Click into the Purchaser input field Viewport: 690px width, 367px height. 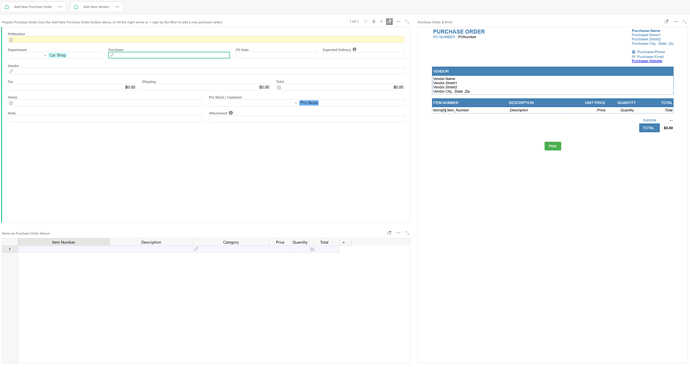coord(169,55)
